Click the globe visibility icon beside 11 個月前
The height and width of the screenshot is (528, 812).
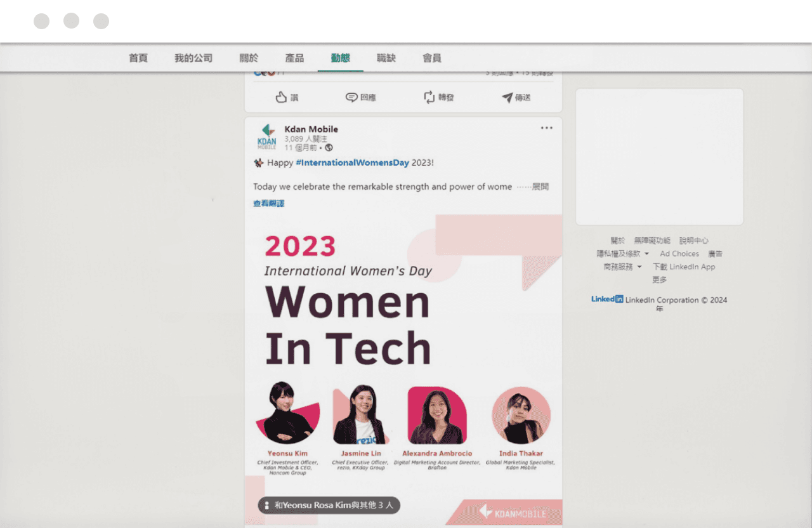click(329, 147)
